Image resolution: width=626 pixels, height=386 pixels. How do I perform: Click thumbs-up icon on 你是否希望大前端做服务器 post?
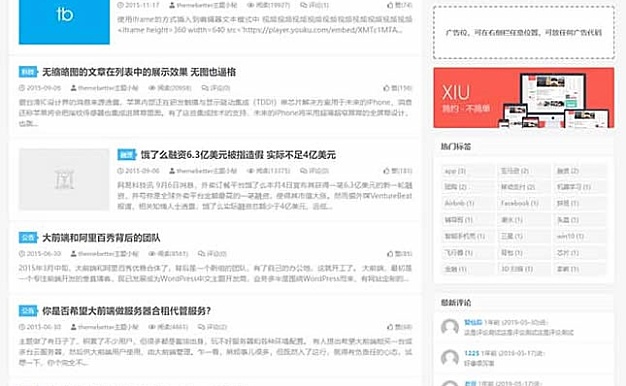390,327
